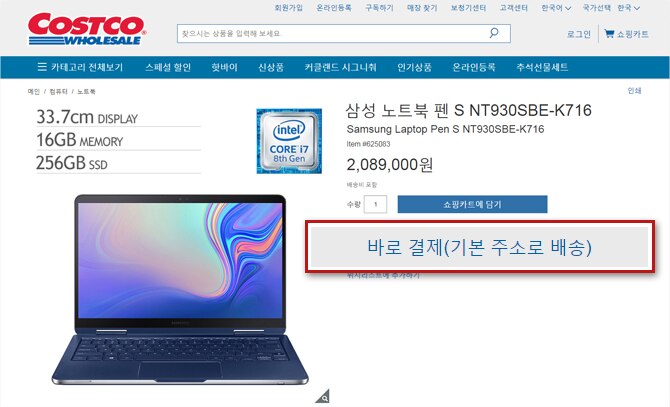This screenshot has height=407, width=670.
Task: Open the 핫바이 menu item
Action: coord(224,67)
